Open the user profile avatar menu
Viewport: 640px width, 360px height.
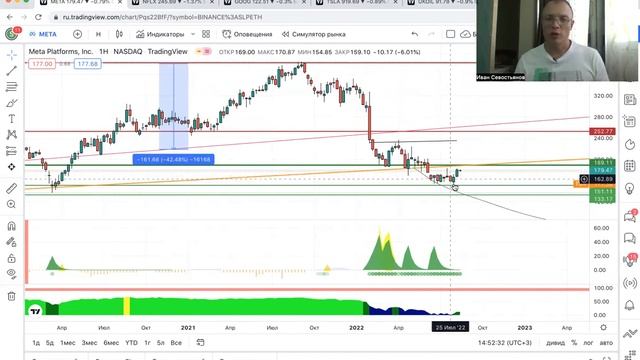11,34
